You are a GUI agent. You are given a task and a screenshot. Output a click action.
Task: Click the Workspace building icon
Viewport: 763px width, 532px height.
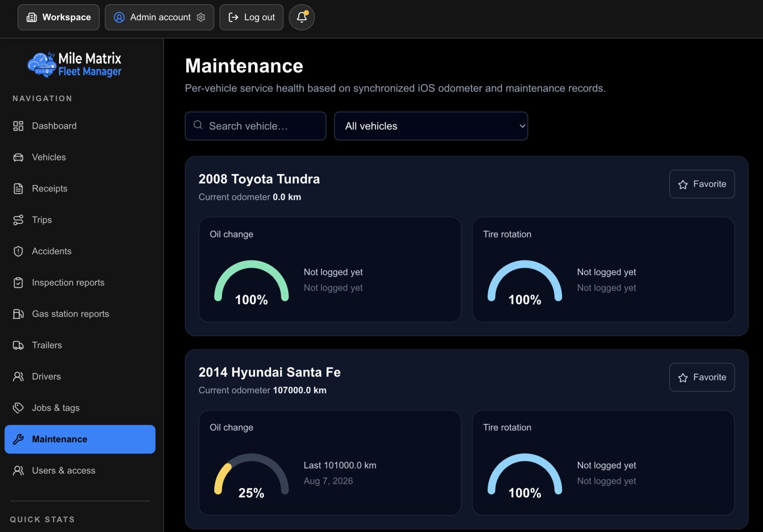[31, 17]
